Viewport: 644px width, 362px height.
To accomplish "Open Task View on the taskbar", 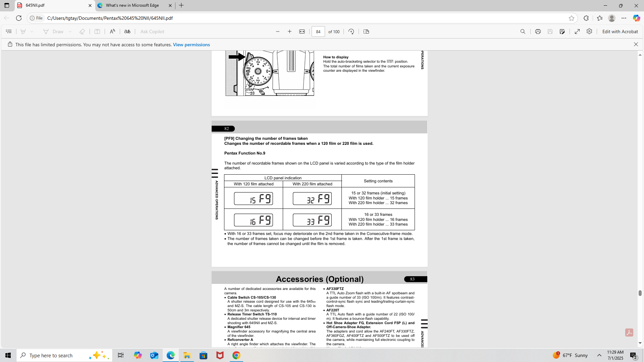I will tap(121, 355).
